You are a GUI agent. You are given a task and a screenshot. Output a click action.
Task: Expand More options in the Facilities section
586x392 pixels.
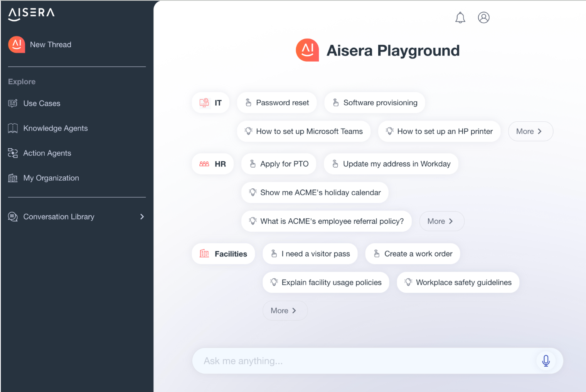click(x=285, y=310)
